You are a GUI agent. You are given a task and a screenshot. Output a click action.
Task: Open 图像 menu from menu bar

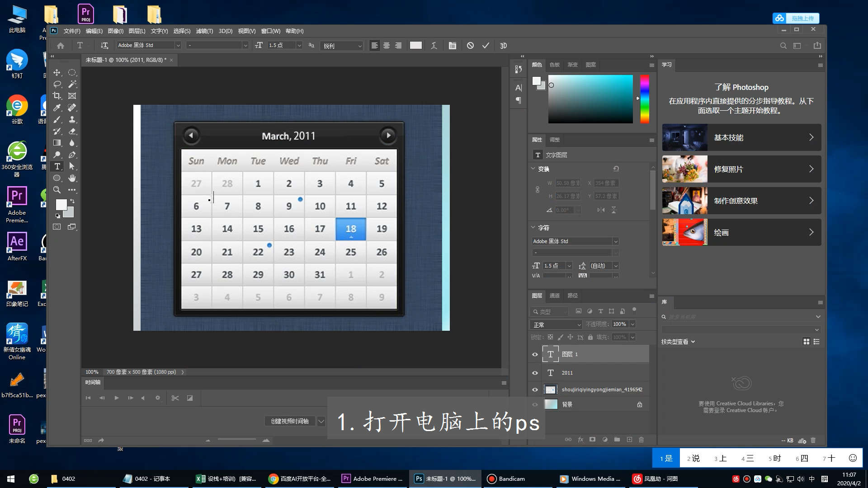(x=116, y=31)
